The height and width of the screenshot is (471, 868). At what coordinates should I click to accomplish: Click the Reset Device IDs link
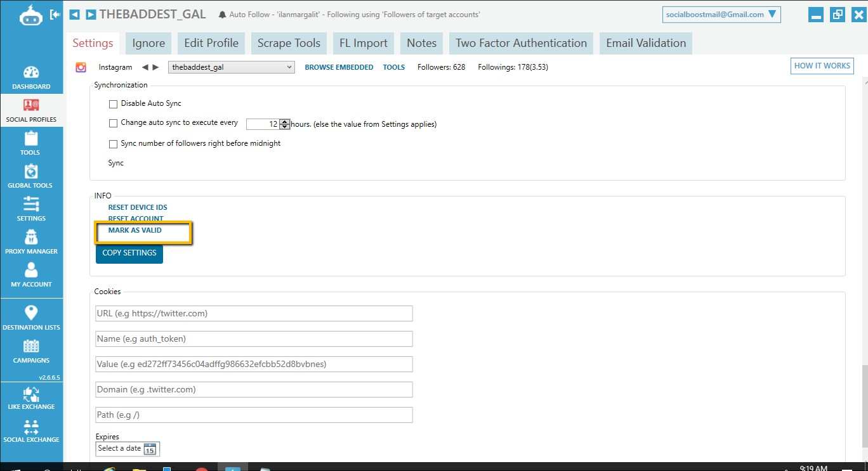click(x=138, y=207)
